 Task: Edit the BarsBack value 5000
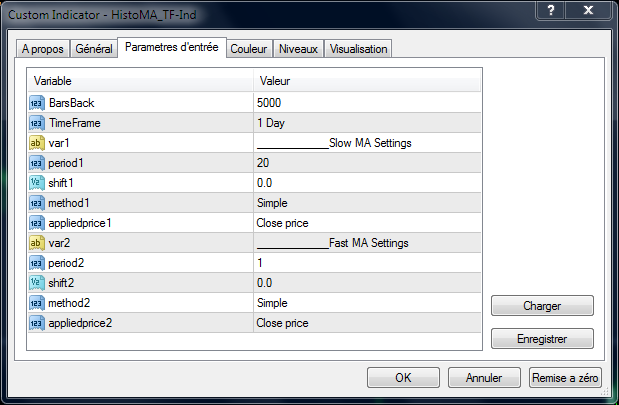point(367,103)
